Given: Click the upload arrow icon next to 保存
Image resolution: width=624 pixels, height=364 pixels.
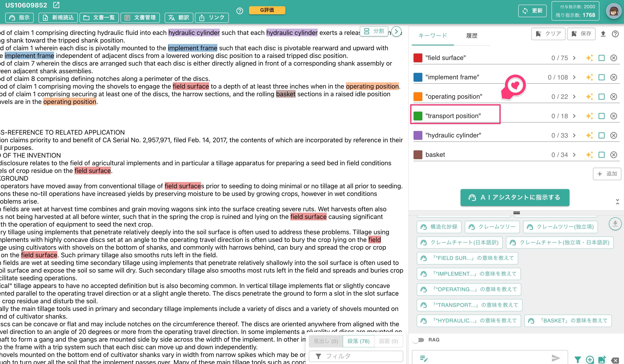Looking at the screenshot, I should [x=603, y=34].
